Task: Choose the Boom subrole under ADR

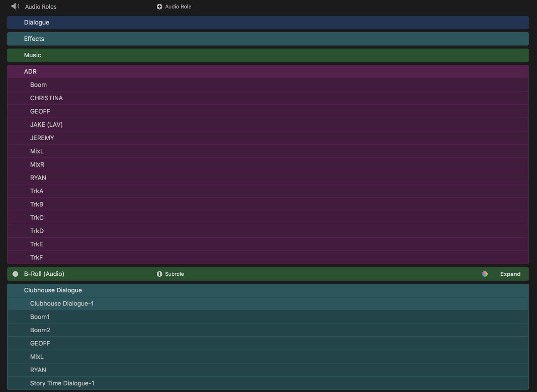Action: [x=268, y=85]
